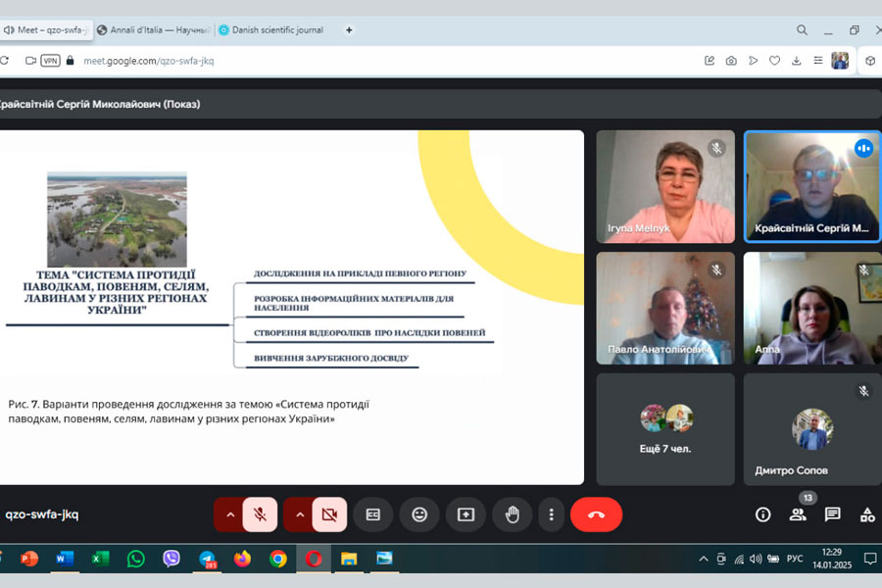Show the participants list
This screenshot has width=882, height=588.
(798, 514)
